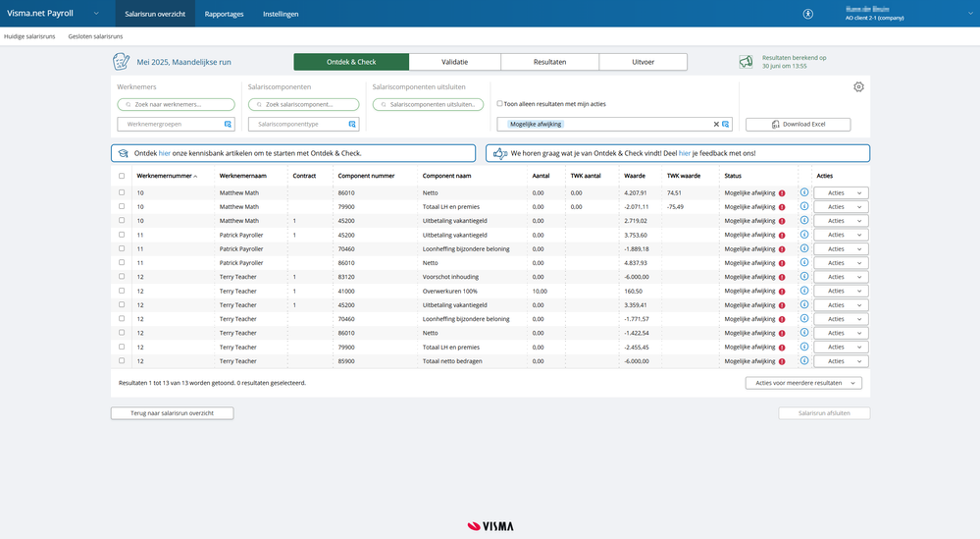The image size is (980, 539).
Task: Click the lookup icon in the Mogelijke afwijking status filter
Action: click(x=726, y=125)
